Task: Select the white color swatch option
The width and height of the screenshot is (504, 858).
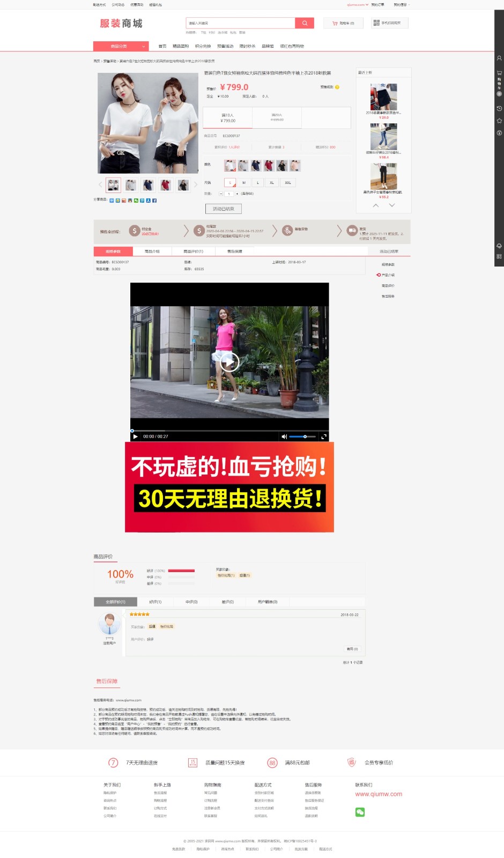Action: 230,165
